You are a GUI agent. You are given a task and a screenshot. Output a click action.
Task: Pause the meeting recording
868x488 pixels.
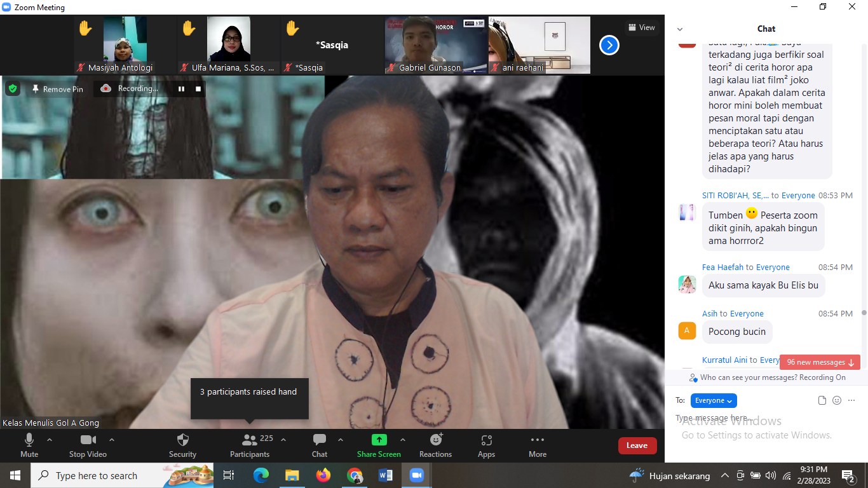[x=181, y=89]
